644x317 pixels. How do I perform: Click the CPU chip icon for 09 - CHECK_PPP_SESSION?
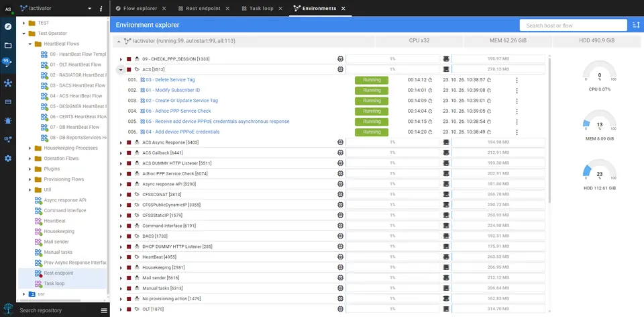(340, 59)
